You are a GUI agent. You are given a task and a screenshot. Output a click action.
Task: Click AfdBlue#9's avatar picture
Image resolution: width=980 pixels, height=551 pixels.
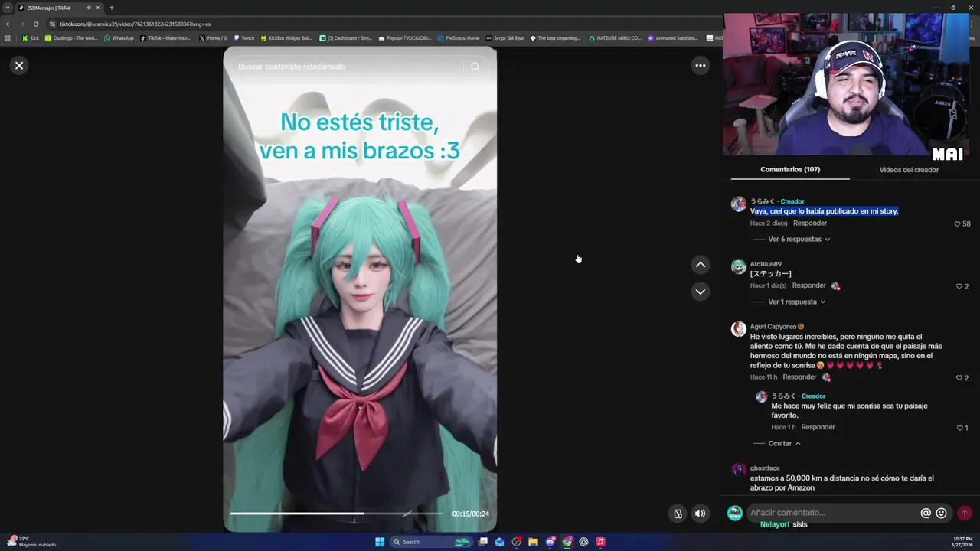pos(738,266)
